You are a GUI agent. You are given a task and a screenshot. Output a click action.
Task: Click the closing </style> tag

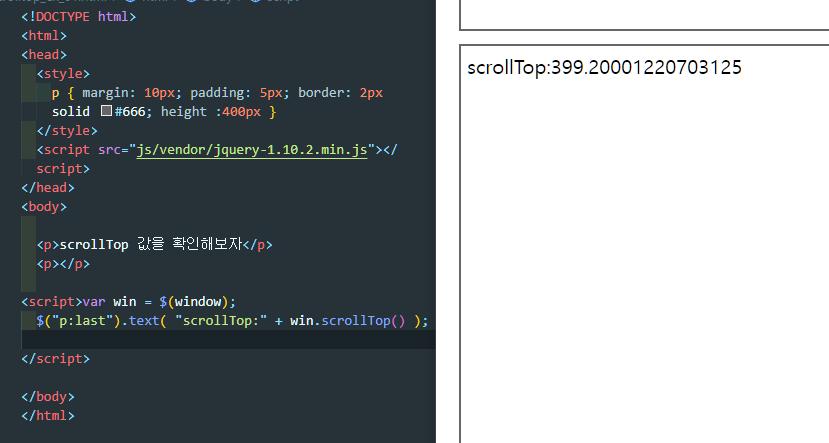(67, 131)
